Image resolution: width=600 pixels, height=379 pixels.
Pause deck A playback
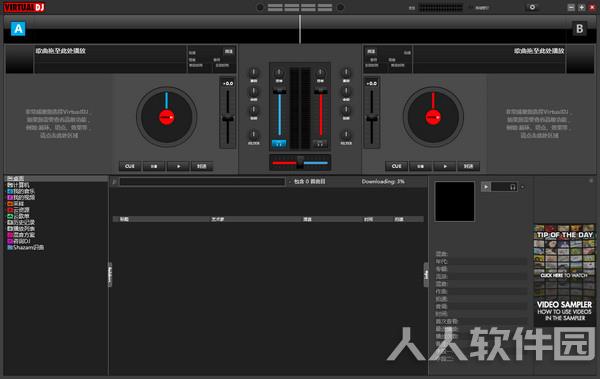[154, 166]
